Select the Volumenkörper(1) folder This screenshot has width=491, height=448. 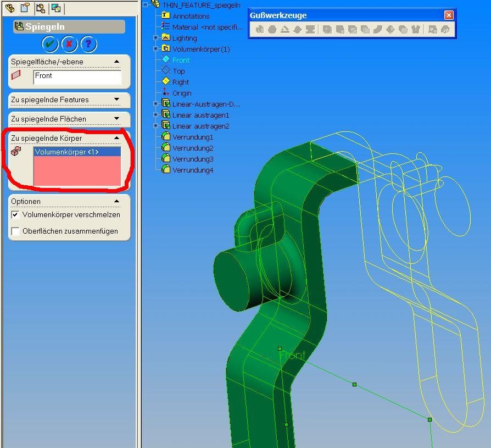point(201,49)
